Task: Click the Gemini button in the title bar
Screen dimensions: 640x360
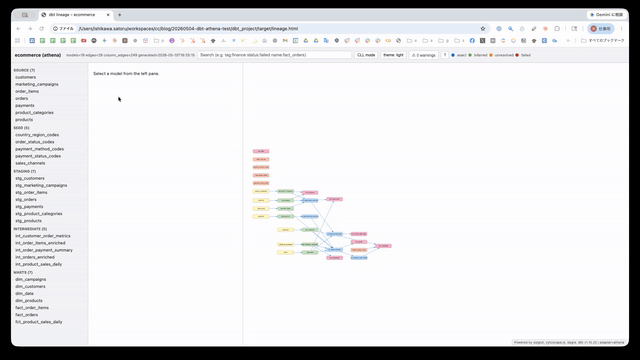Action: click(607, 15)
